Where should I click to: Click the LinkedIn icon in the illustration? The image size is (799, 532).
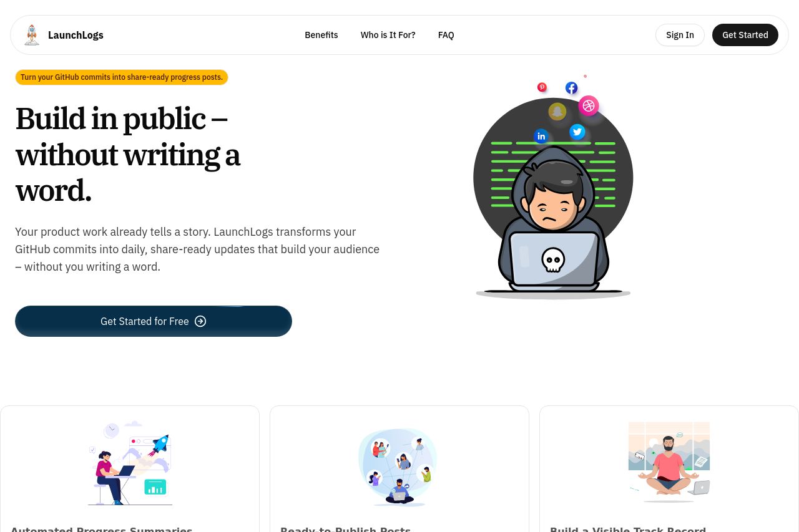pyautogui.click(x=541, y=136)
